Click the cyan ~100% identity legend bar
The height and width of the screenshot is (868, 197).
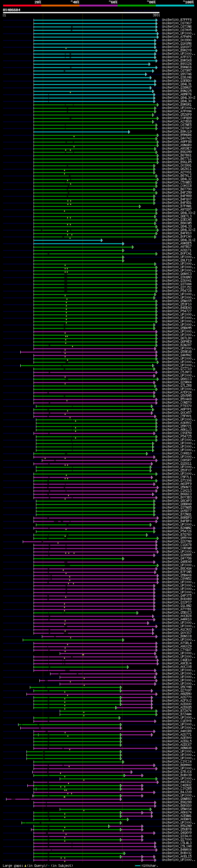(175, 6)
